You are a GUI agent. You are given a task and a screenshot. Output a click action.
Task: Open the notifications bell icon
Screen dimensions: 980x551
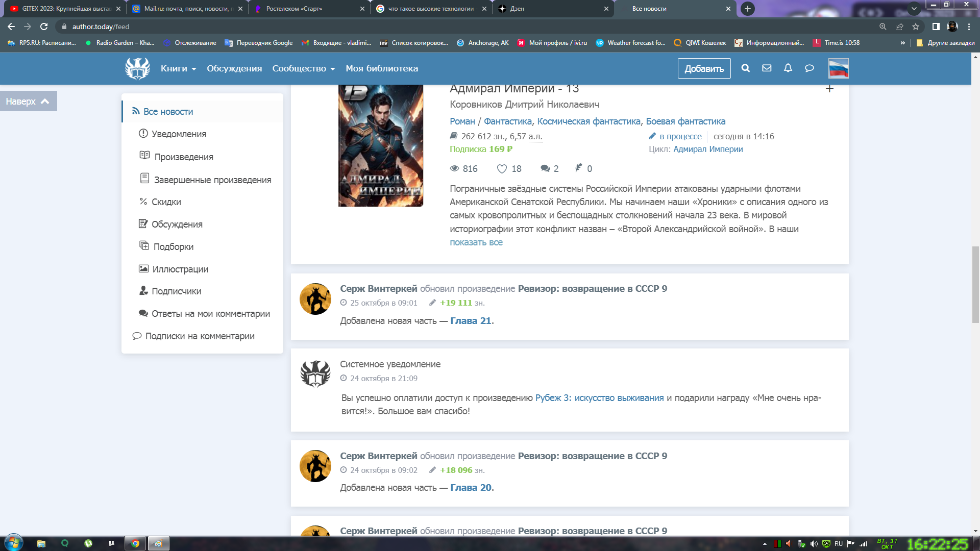tap(788, 68)
